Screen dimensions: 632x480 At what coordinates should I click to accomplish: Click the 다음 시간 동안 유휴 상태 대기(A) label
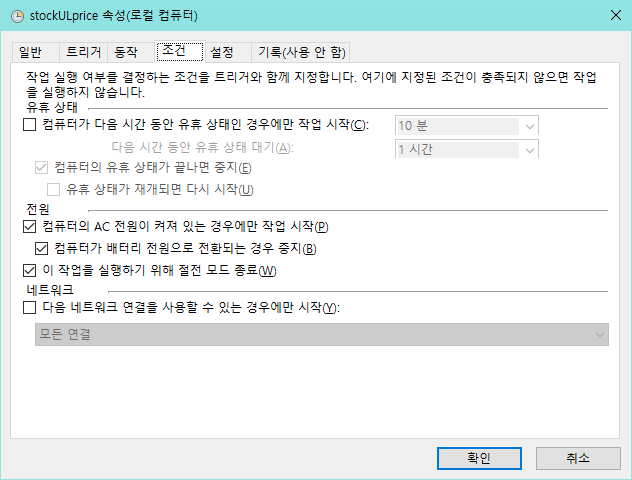click(202, 147)
